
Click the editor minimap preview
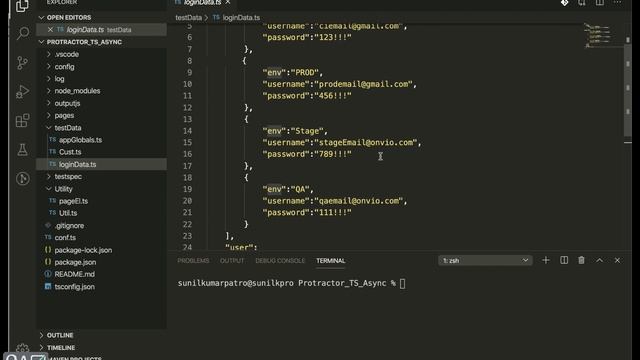(x=598, y=36)
